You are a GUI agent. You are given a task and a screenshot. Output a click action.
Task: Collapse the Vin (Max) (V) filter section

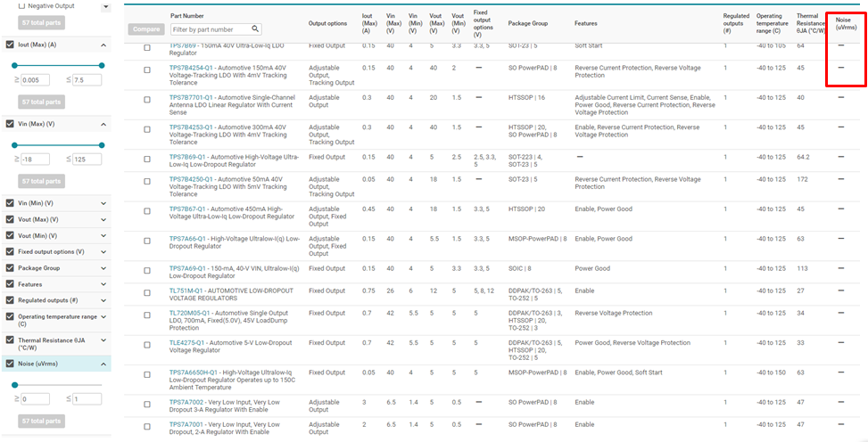click(x=103, y=124)
